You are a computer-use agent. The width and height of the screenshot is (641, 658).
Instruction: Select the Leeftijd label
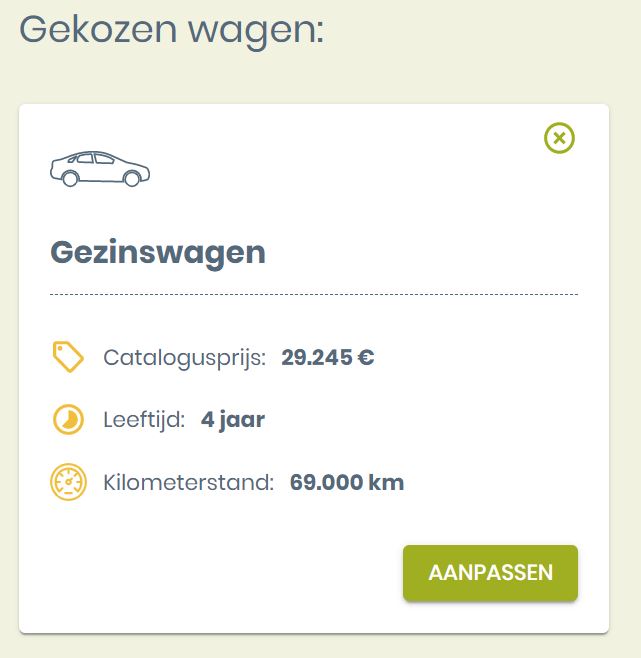click(x=144, y=420)
